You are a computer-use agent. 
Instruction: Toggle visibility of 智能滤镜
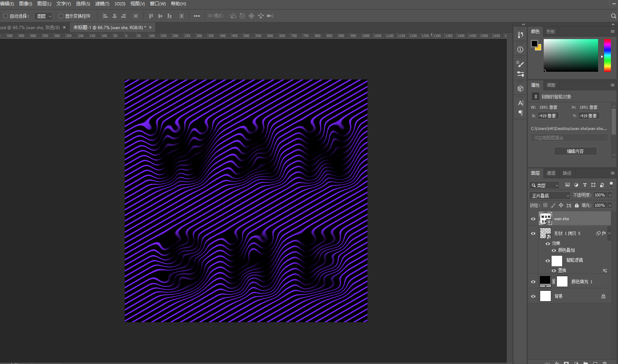click(548, 261)
